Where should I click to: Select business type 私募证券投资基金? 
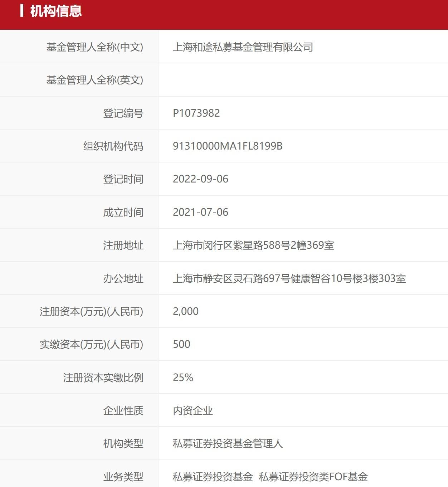(213, 477)
